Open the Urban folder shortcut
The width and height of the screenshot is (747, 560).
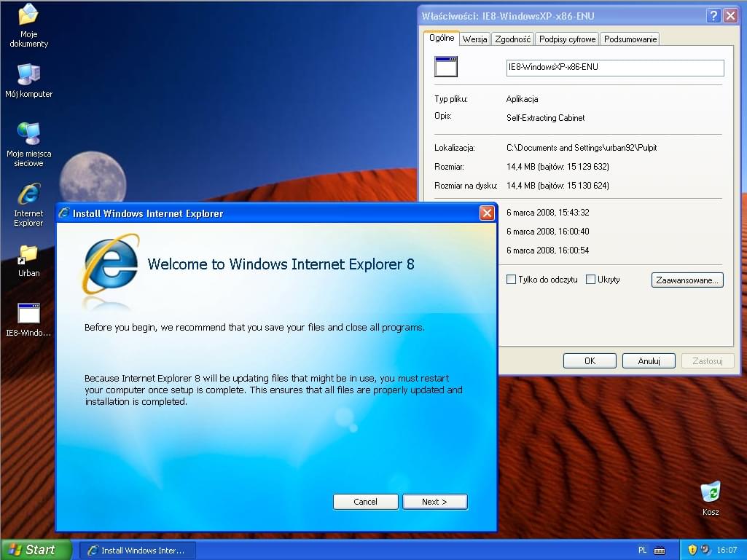28,261
